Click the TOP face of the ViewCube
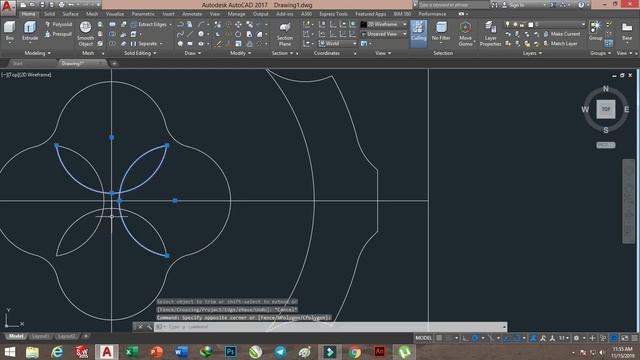The image size is (640, 360). (x=606, y=109)
